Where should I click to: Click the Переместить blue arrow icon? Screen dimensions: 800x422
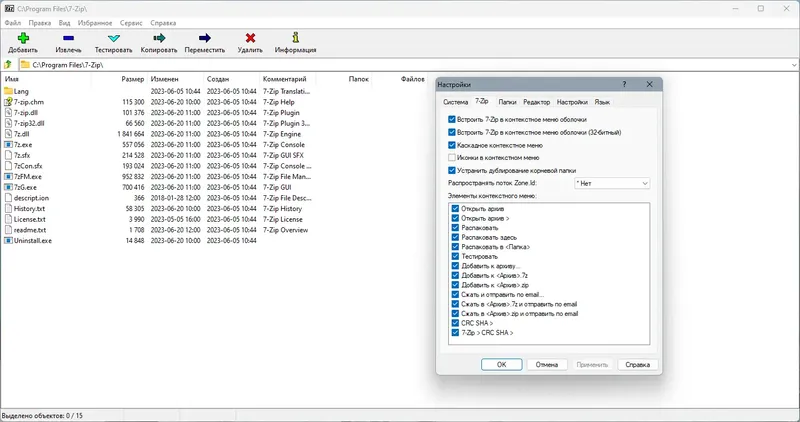coord(205,38)
